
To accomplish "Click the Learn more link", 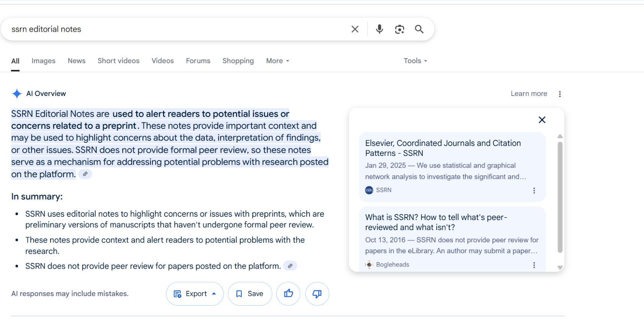I will tap(528, 94).
